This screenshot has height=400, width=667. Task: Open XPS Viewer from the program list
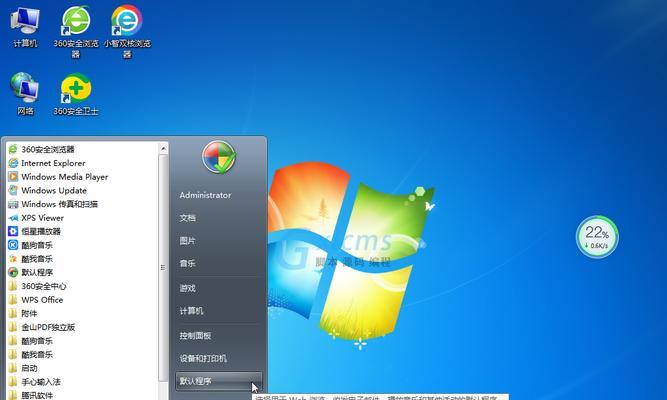pyautogui.click(x=83, y=217)
